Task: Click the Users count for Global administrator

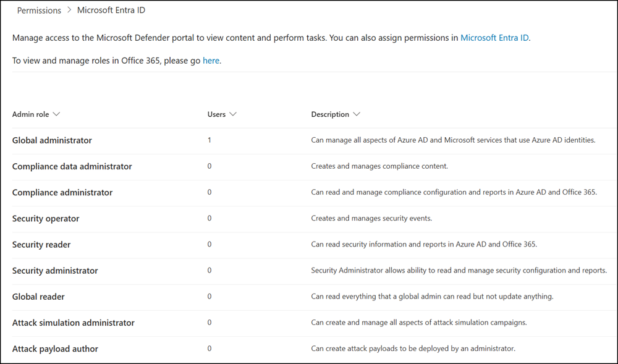Action: point(210,140)
